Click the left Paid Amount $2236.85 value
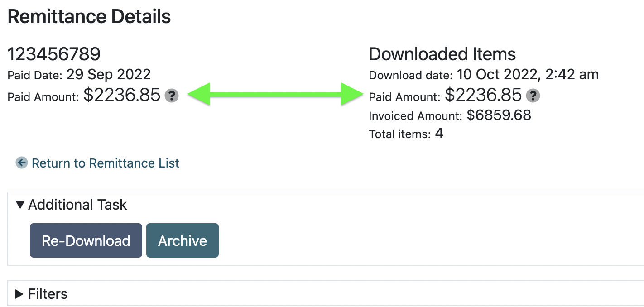 click(122, 95)
